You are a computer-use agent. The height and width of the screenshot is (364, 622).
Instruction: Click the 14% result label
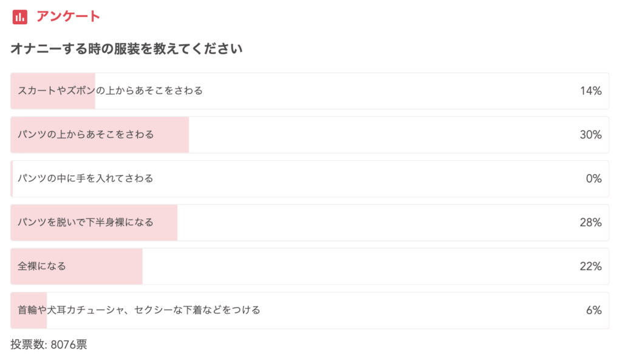click(590, 91)
